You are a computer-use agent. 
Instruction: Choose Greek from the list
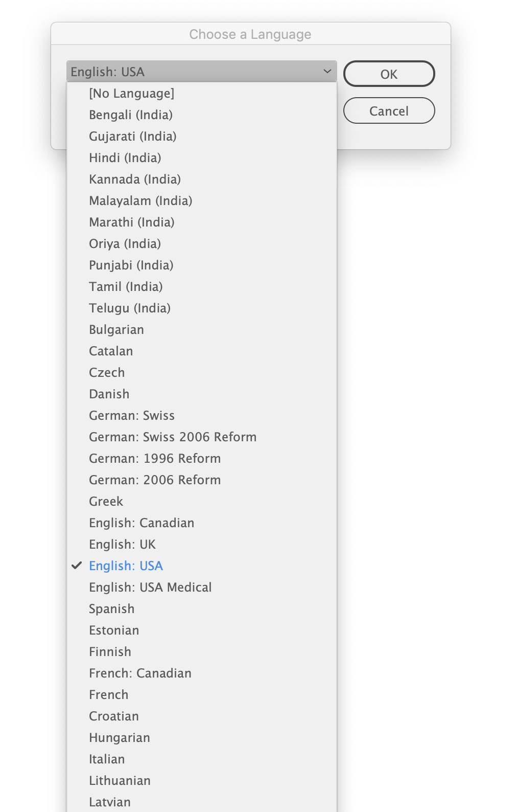pos(106,501)
